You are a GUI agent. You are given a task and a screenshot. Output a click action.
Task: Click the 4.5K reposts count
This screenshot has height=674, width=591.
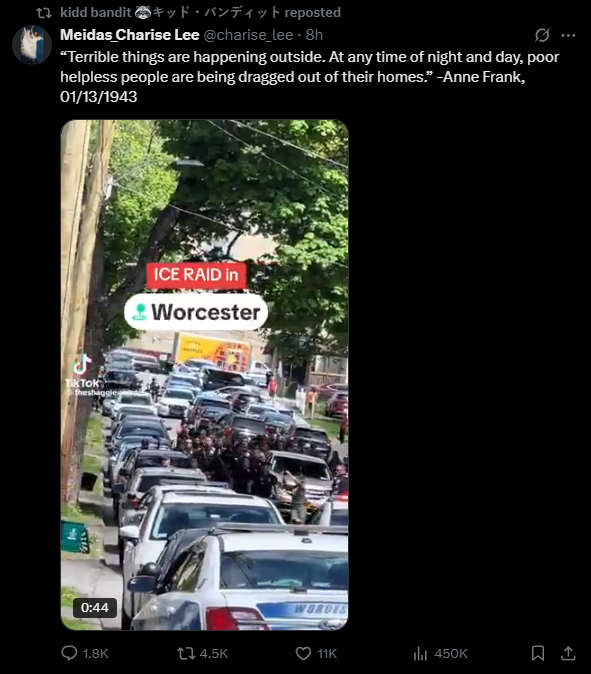coord(214,654)
